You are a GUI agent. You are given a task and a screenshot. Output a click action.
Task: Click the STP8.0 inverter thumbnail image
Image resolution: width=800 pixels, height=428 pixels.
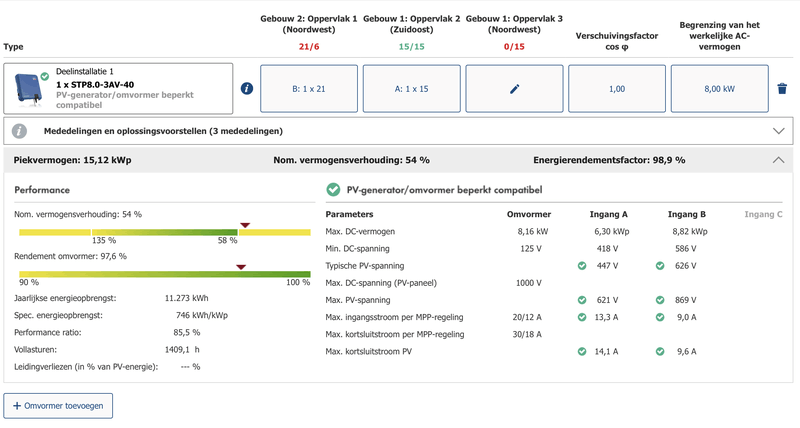(28, 89)
